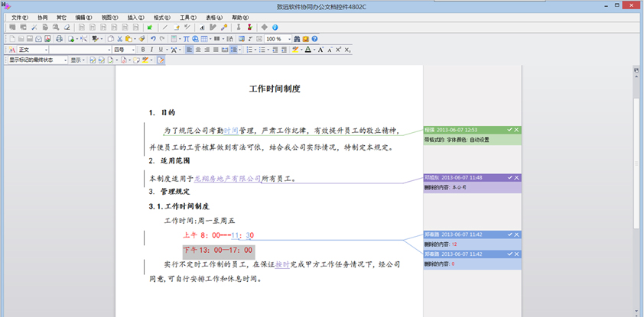Click the eraser icon in second toolbar
Viewport: 644px width, 317px height.
tap(67, 27)
